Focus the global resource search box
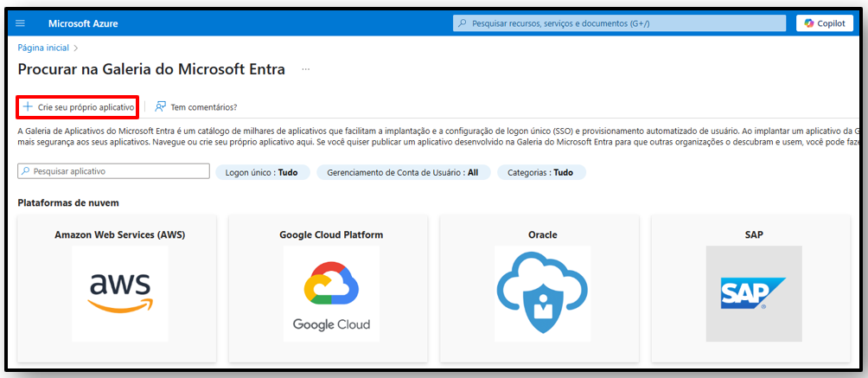This screenshot has width=868, height=378. (x=620, y=23)
